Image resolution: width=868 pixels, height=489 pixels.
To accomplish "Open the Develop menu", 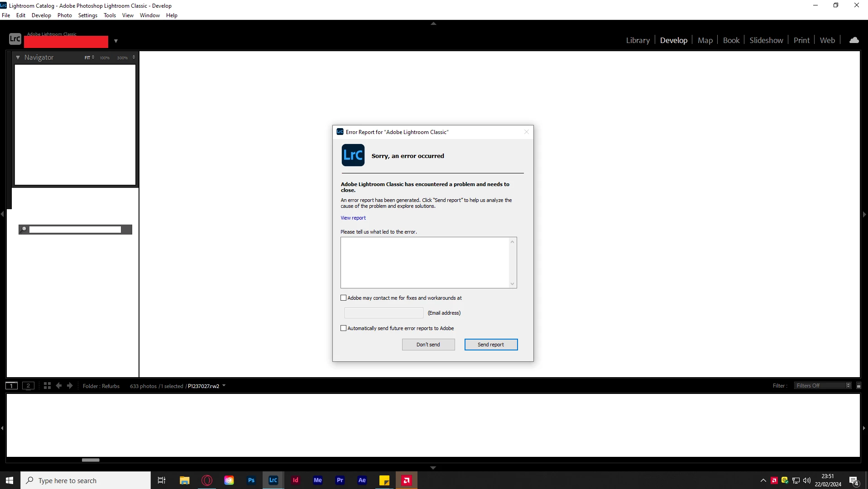I will pyautogui.click(x=41, y=15).
